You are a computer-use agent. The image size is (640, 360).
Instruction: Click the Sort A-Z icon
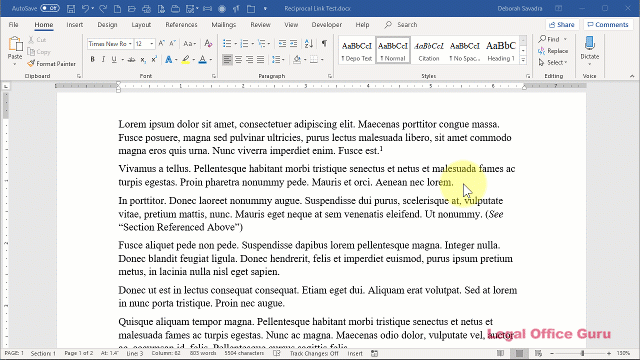pos(309,43)
